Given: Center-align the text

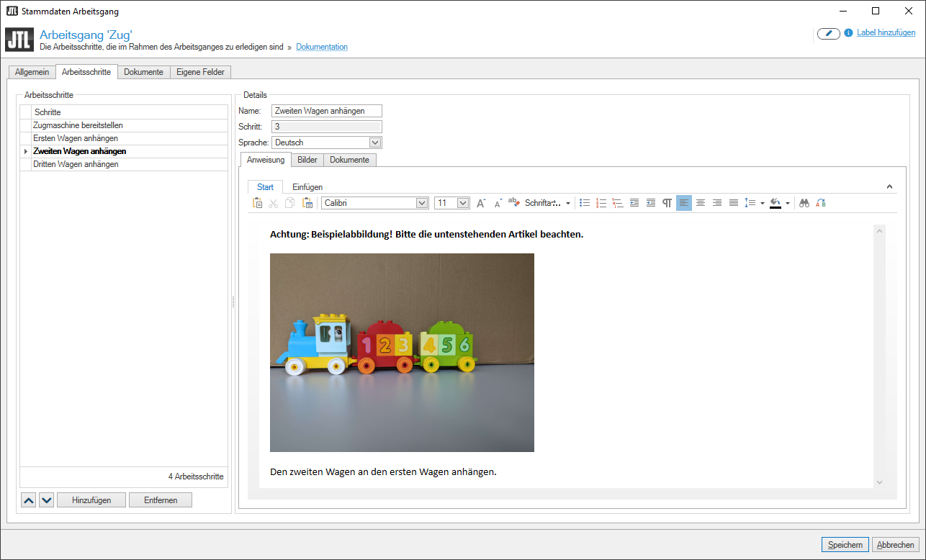Looking at the screenshot, I should tap(700, 203).
